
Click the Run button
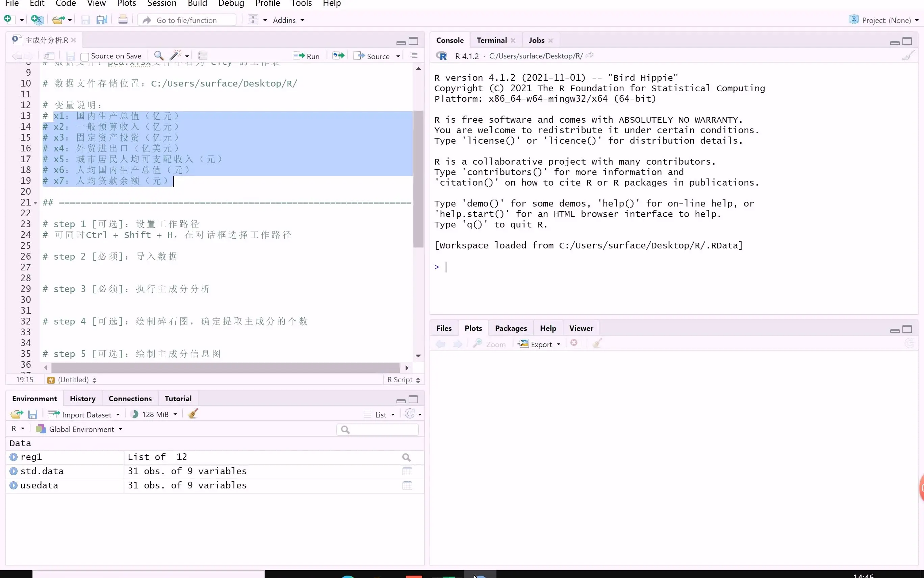(306, 56)
